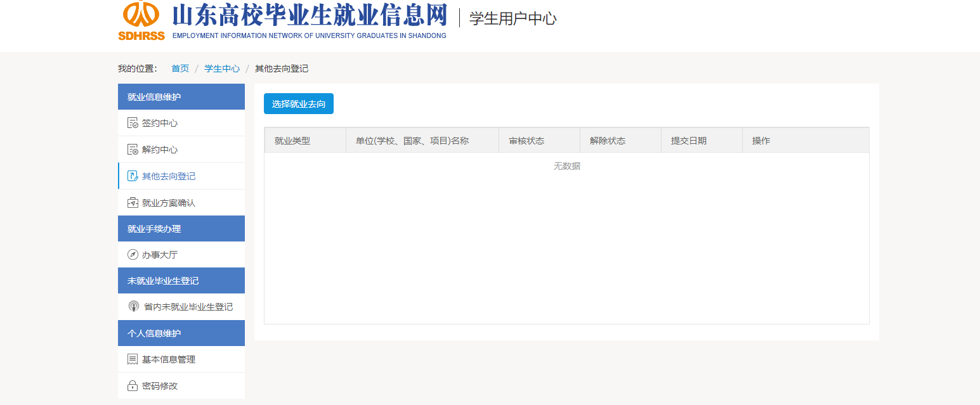The height and width of the screenshot is (405, 980).
Task: Click the 密码修改 lock icon
Action: [x=133, y=386]
